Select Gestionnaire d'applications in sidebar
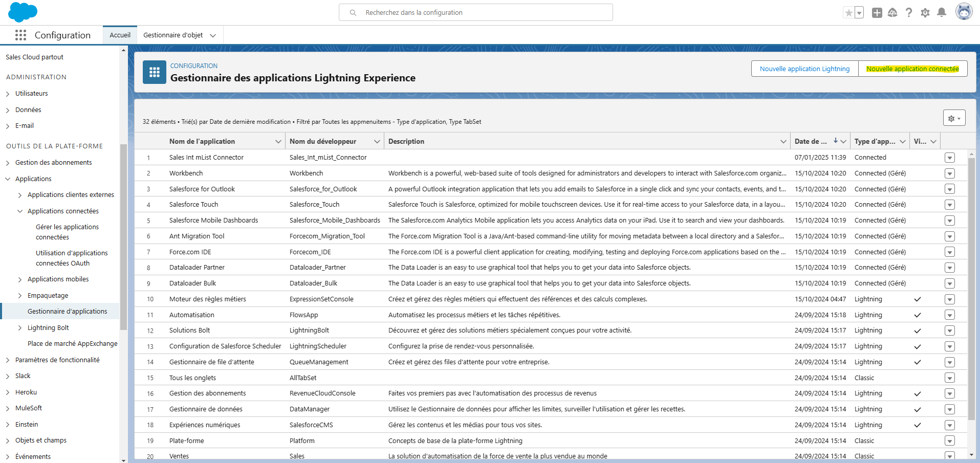980x463 pixels. (68, 311)
